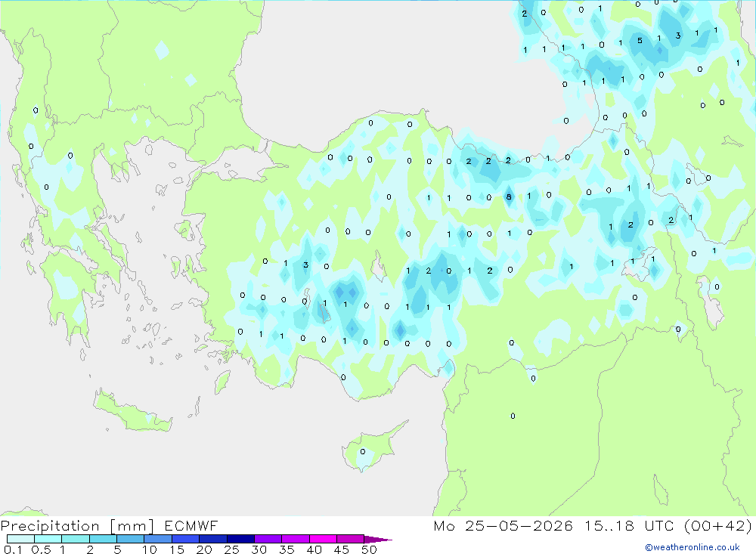This screenshot has height=554, width=756.
Task: Select the 'Precipitation [mm]' title text
Action: [x=77, y=525]
